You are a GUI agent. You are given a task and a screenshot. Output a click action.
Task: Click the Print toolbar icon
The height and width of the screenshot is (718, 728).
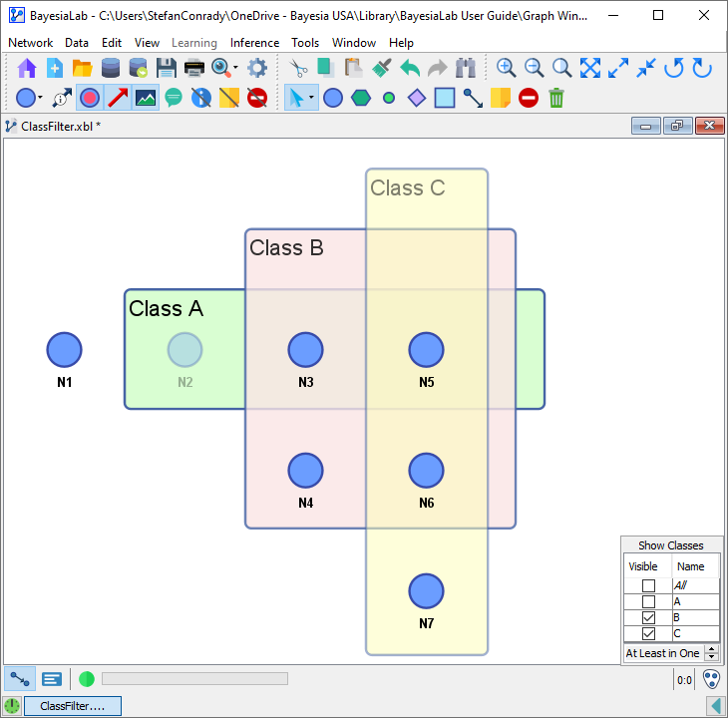click(x=193, y=68)
